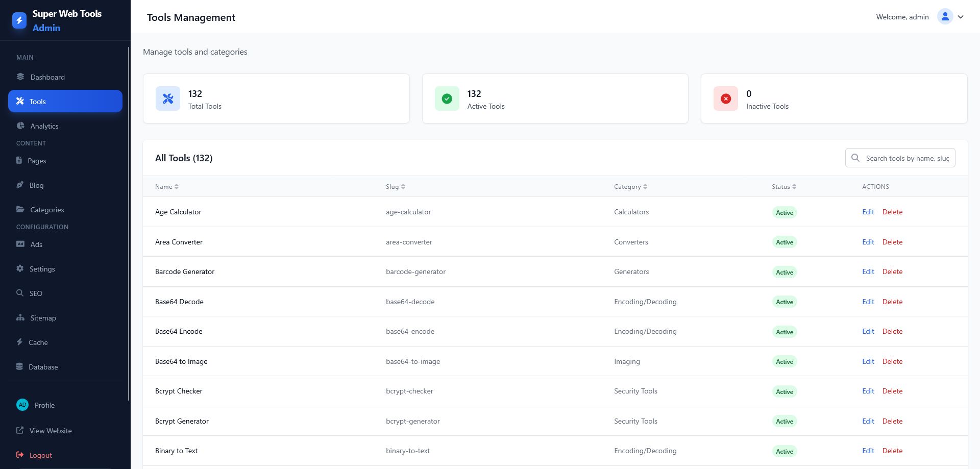
Task: Sort table by Name column
Action: 167,187
